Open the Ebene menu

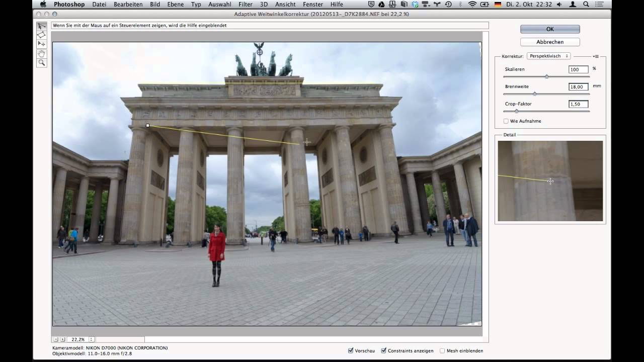pyautogui.click(x=176, y=4)
